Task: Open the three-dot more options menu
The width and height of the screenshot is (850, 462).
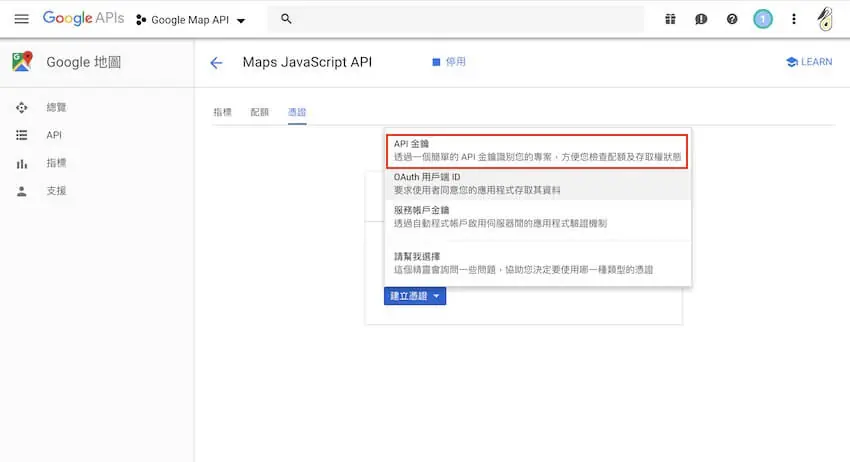Action: pos(794,20)
